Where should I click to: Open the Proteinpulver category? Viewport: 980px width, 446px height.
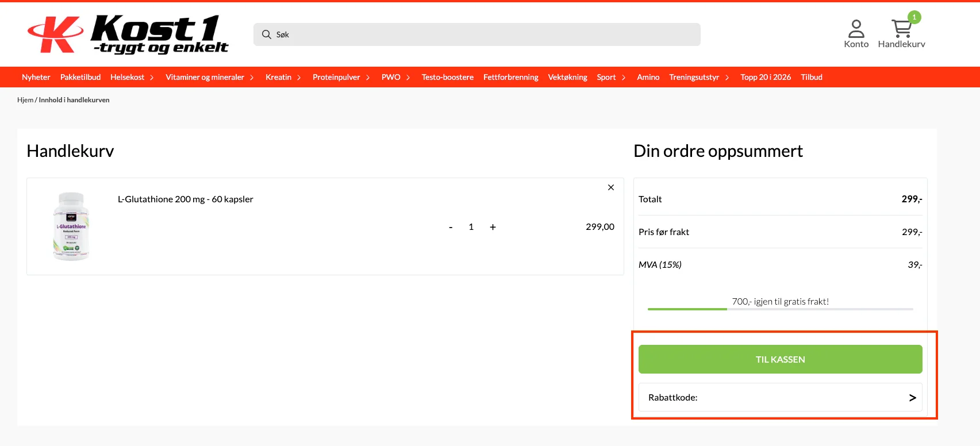336,77
